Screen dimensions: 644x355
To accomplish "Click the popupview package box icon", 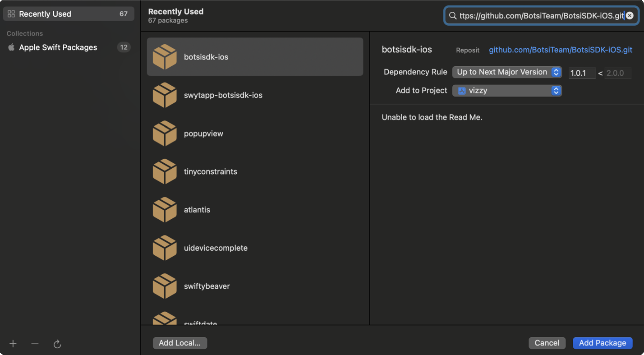I will pos(165,134).
